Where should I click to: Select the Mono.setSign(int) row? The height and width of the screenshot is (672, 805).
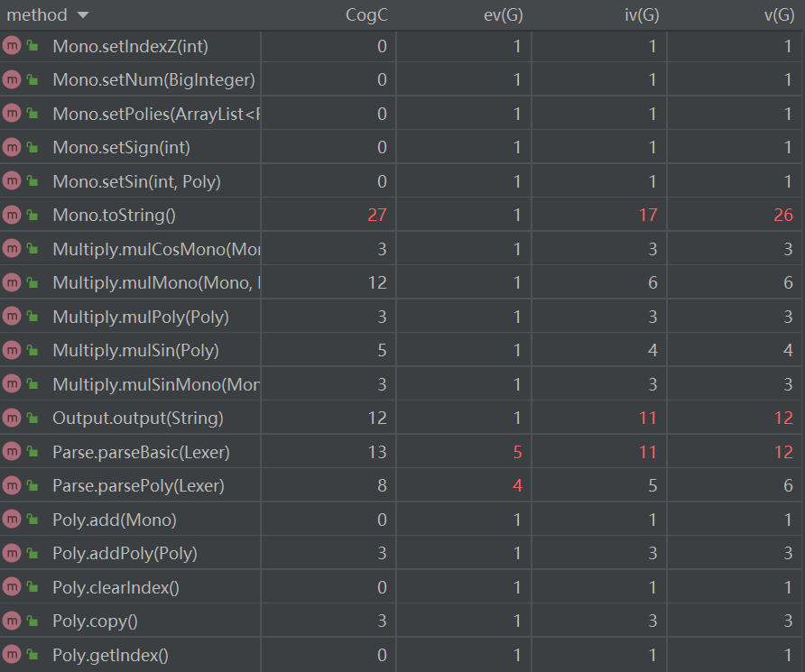pos(402,148)
